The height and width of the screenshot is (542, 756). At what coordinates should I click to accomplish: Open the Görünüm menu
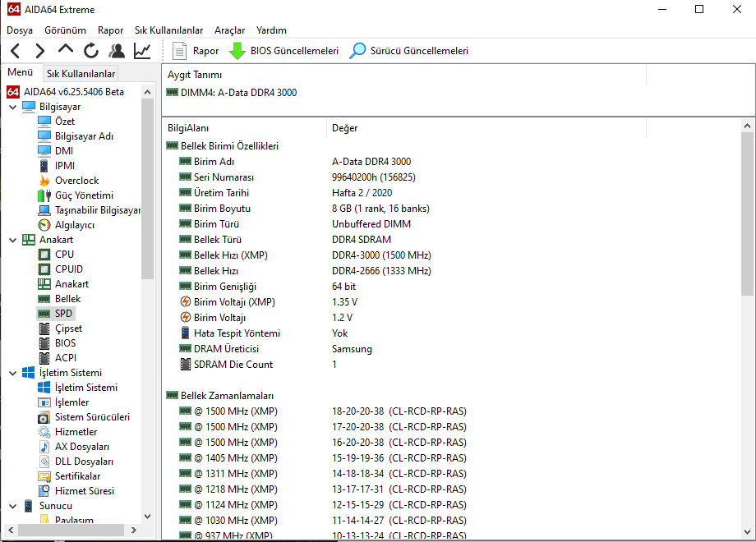[65, 30]
